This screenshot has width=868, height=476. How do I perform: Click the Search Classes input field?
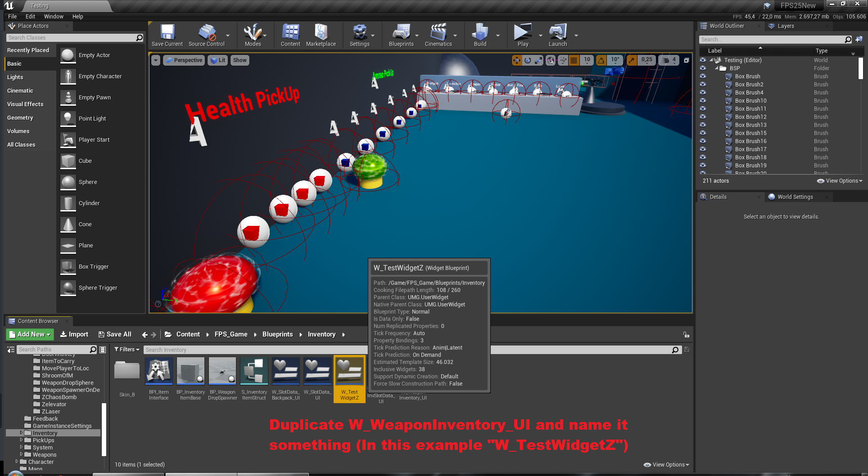click(71, 38)
